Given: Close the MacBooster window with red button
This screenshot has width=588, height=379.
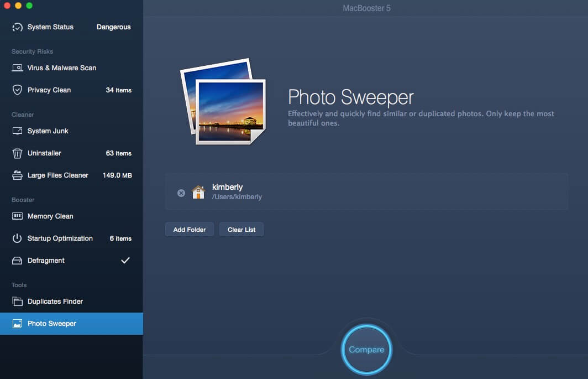Looking at the screenshot, I should tap(7, 6).
